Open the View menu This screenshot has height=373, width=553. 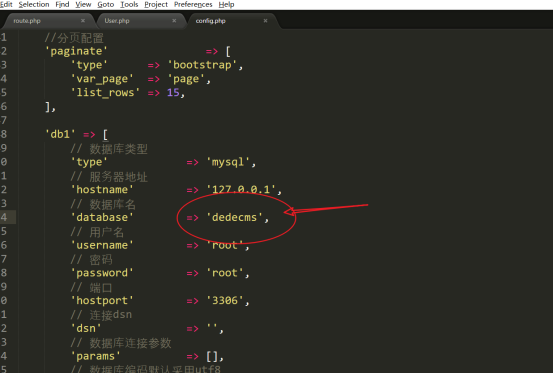click(83, 4)
